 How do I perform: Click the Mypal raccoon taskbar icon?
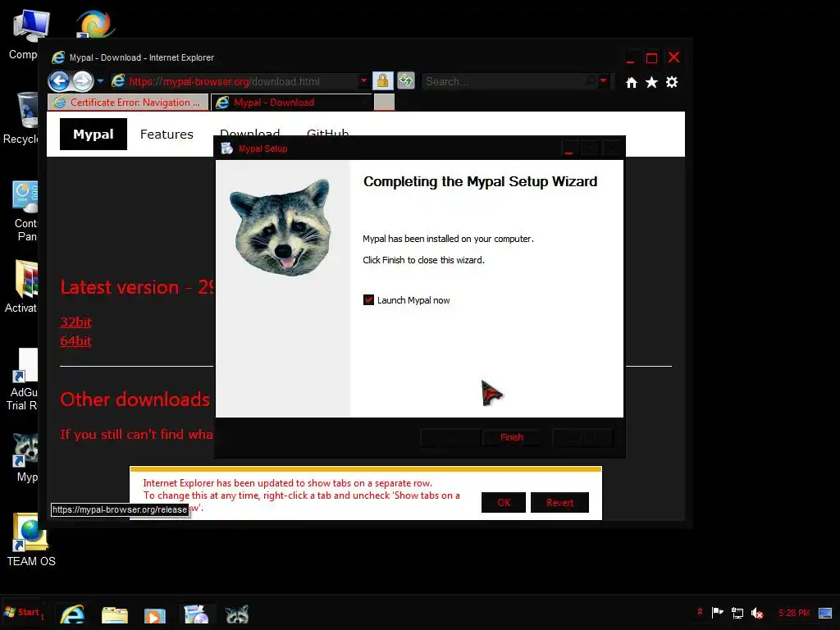point(237,614)
